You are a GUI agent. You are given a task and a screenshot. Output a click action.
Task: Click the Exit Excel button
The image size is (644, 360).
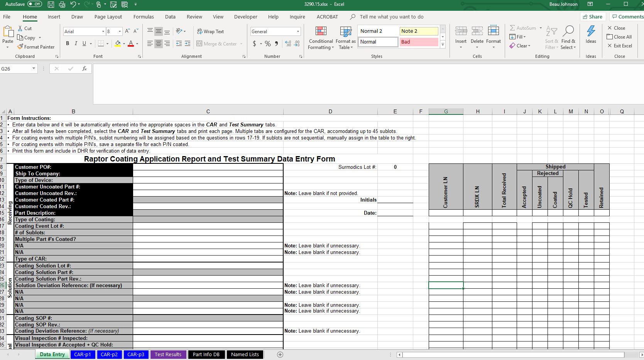pos(620,46)
